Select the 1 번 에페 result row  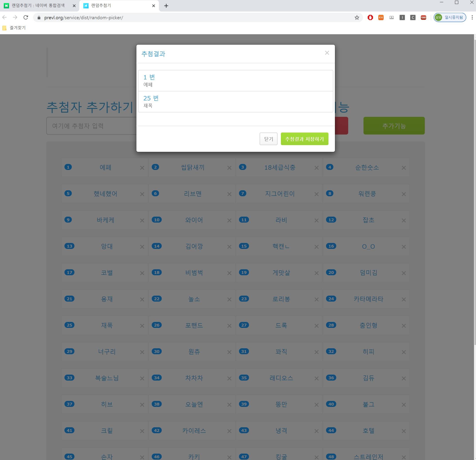[x=235, y=81]
